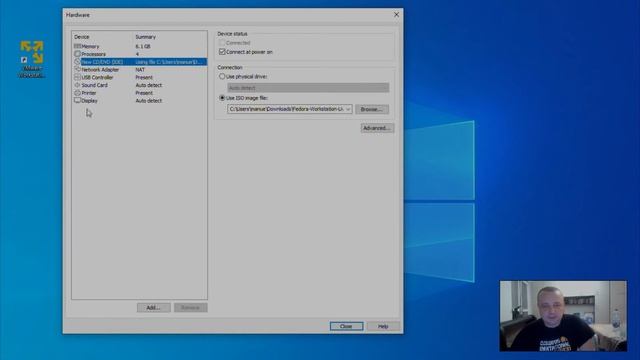Screen dimensions: 640x360
Task: Click the Close button at bottom
Action: (346, 326)
